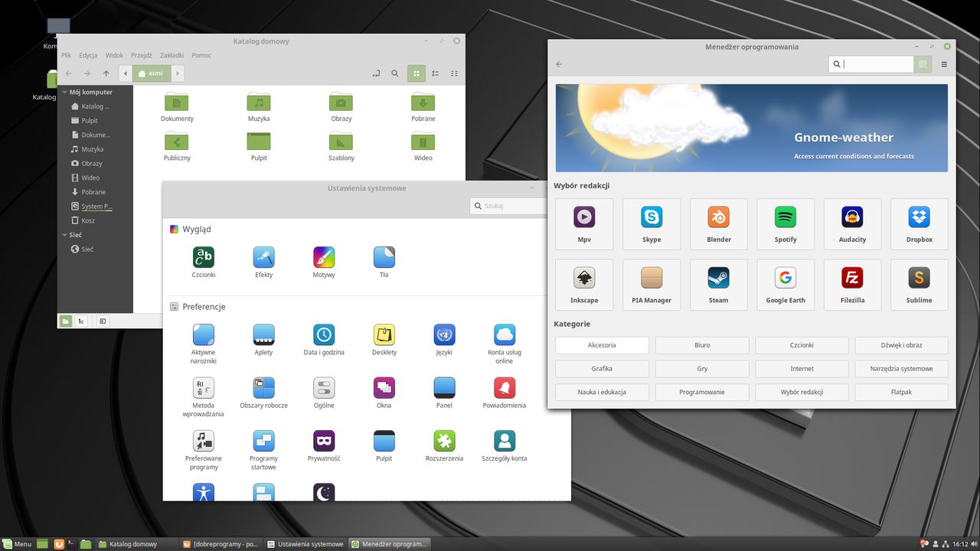Show places in file manager sidebar
Screen dimensions: 980x551
pyautogui.click(x=66, y=321)
